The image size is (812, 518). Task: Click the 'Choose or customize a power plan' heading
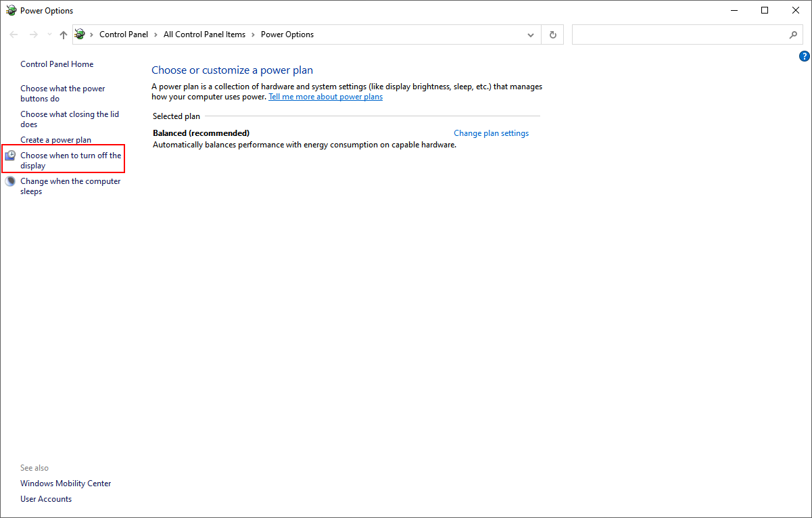(x=232, y=70)
